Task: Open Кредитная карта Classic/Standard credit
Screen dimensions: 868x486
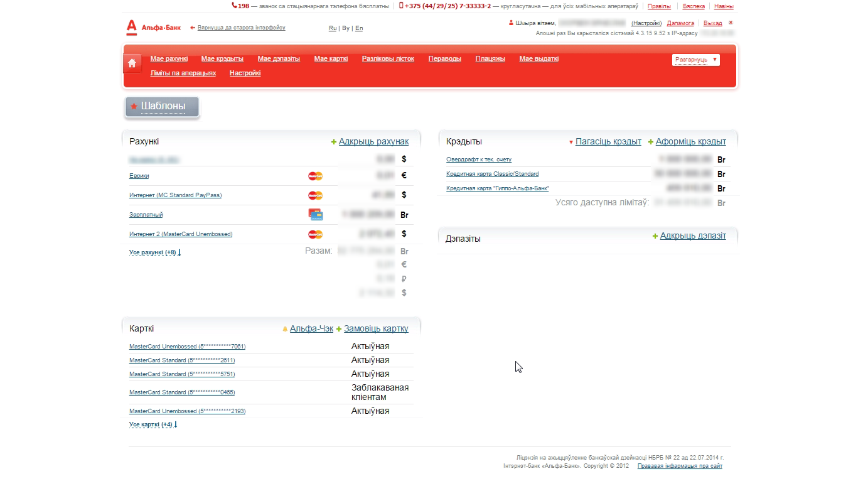Action: [x=493, y=174]
